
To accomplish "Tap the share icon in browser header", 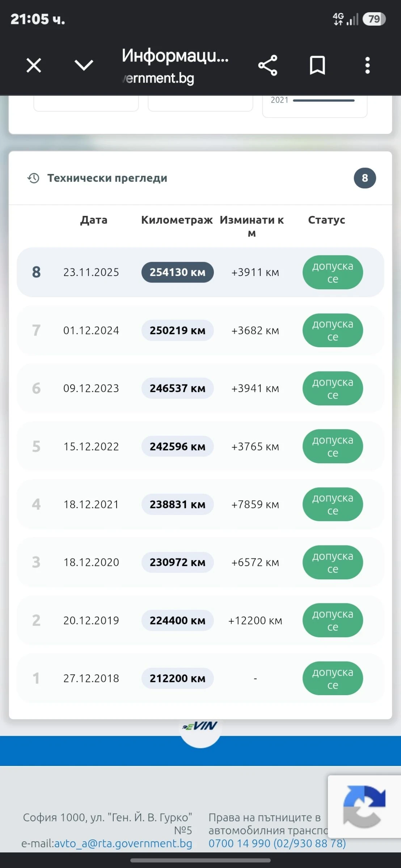I will click(267, 65).
